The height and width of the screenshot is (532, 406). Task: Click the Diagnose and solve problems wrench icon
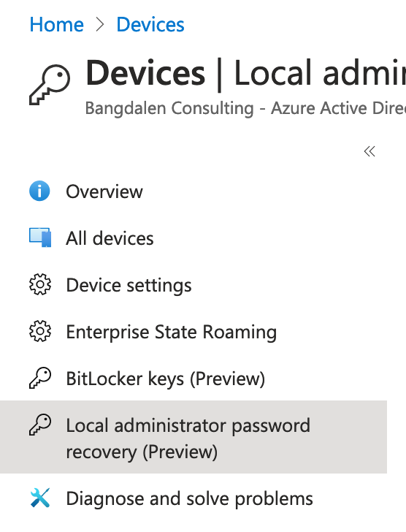pos(40,498)
